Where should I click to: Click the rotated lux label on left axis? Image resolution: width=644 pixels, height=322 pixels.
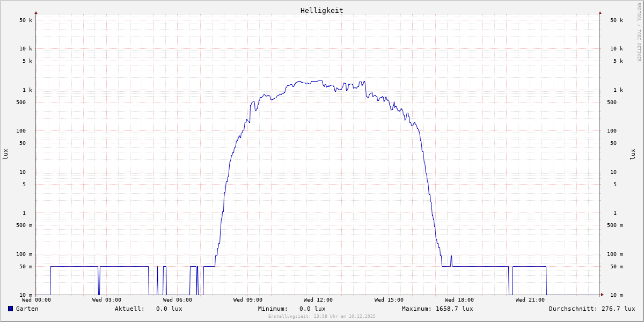click(x=5, y=154)
